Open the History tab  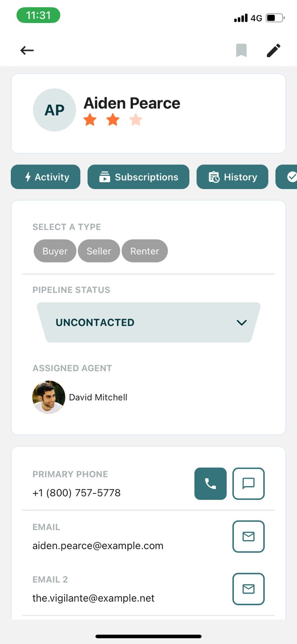click(x=232, y=177)
